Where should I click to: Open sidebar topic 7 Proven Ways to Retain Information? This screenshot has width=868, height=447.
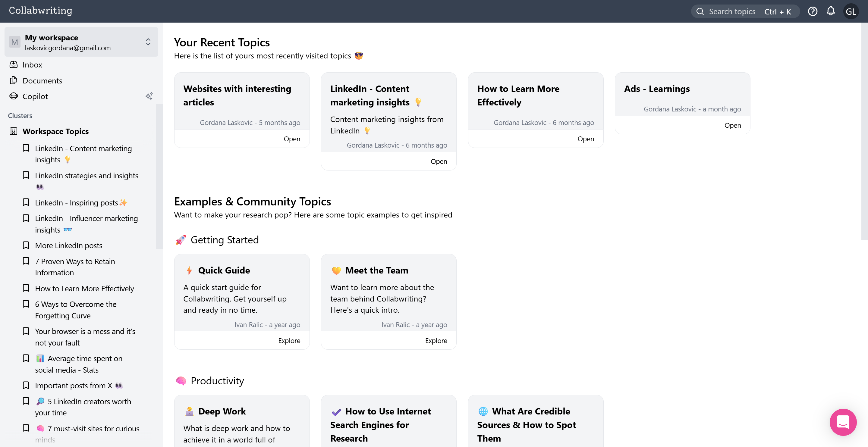coord(75,267)
